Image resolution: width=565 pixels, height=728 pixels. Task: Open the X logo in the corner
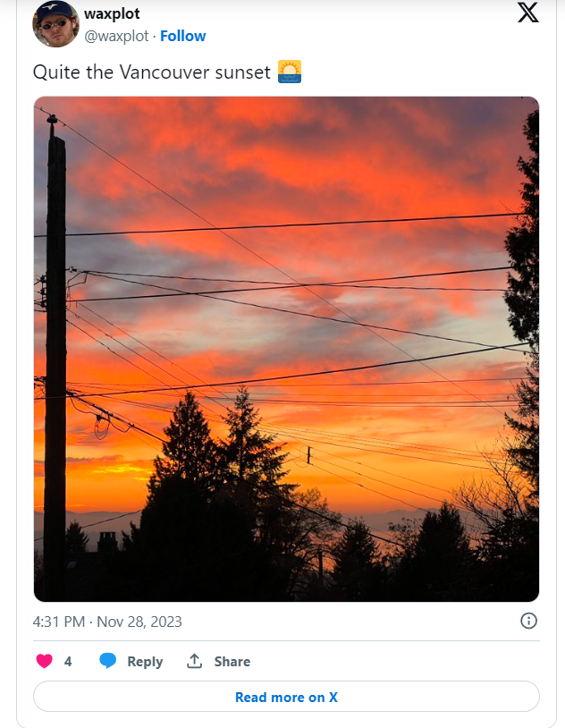click(527, 13)
